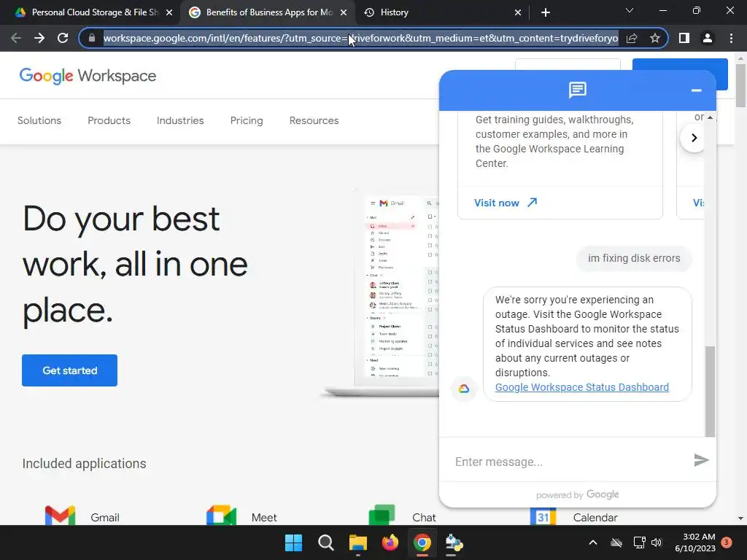This screenshot has width=747, height=560.
Task: Open Windows taskbar search
Action: (326, 542)
